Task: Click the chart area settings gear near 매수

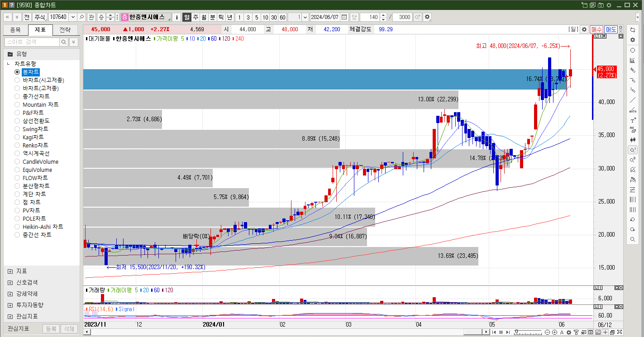Action: tap(584, 29)
